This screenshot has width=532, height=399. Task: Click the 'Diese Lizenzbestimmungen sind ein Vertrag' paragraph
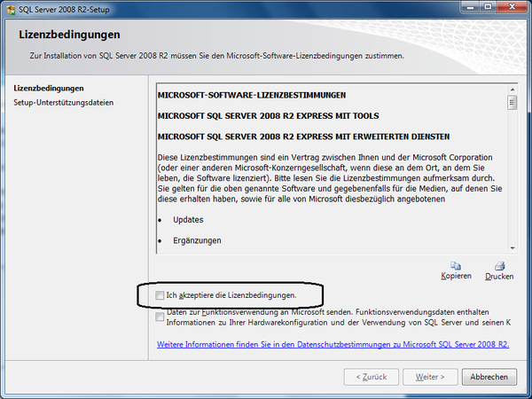pos(330,178)
